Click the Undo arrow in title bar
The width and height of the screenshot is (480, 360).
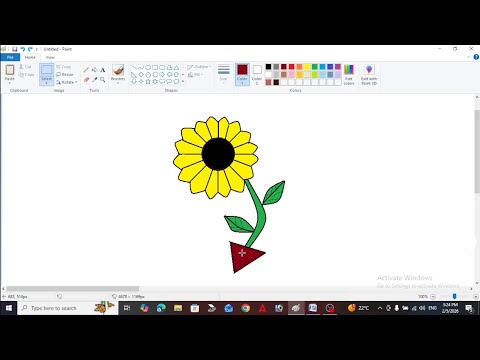pos(23,49)
